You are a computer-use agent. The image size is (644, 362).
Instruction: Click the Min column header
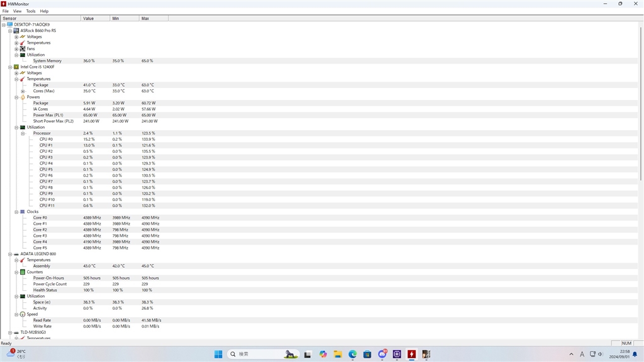(125, 18)
